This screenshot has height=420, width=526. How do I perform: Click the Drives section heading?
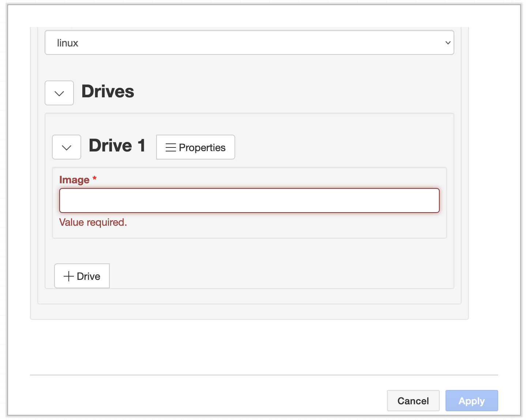[x=108, y=91]
